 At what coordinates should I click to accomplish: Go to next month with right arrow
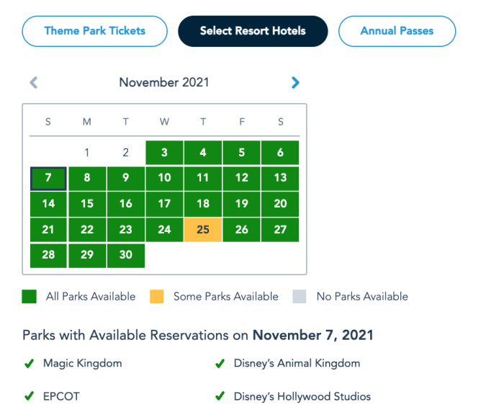click(x=295, y=83)
